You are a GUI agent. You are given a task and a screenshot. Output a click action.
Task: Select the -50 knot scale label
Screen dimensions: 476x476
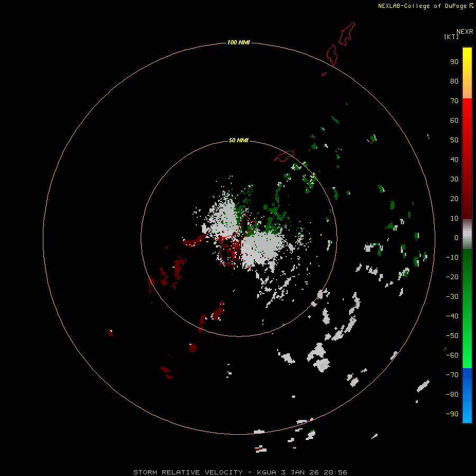(x=452, y=336)
